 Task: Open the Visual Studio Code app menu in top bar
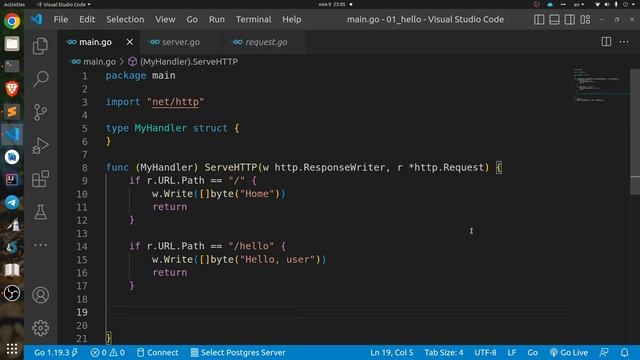64,4
